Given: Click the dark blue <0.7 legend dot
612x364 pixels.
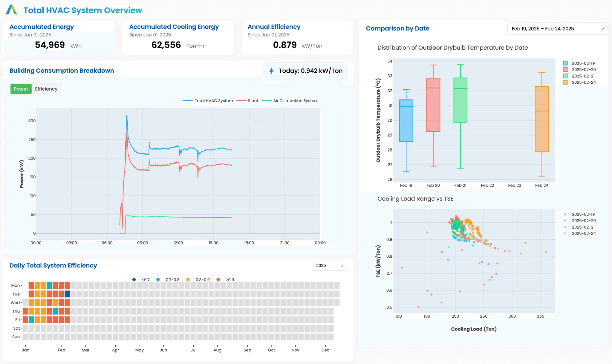Looking at the screenshot, I should (x=134, y=280).
